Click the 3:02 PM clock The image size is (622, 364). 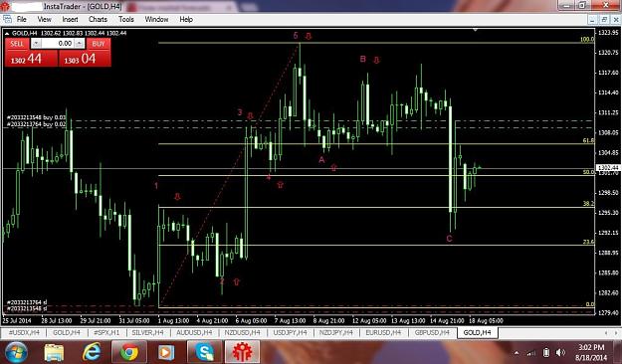[x=591, y=347]
